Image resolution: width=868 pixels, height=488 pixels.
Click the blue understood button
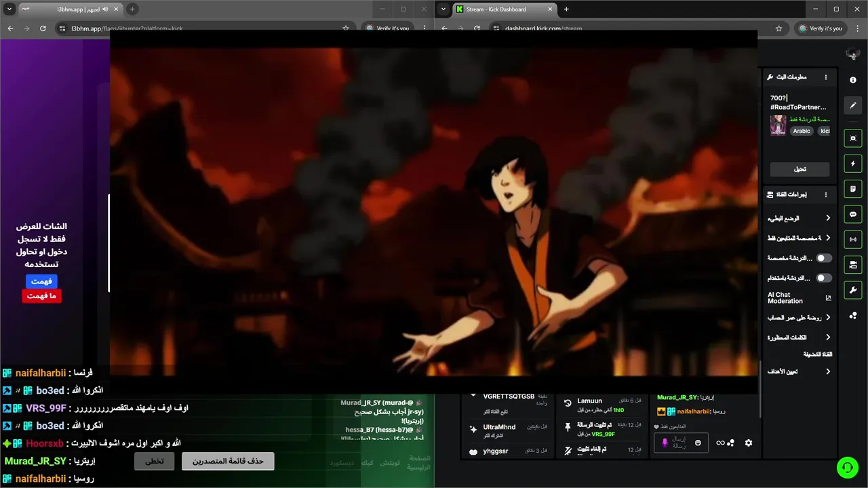click(x=41, y=281)
